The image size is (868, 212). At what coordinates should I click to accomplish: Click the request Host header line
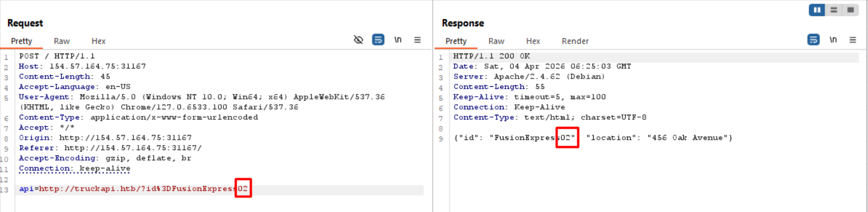coord(83,66)
